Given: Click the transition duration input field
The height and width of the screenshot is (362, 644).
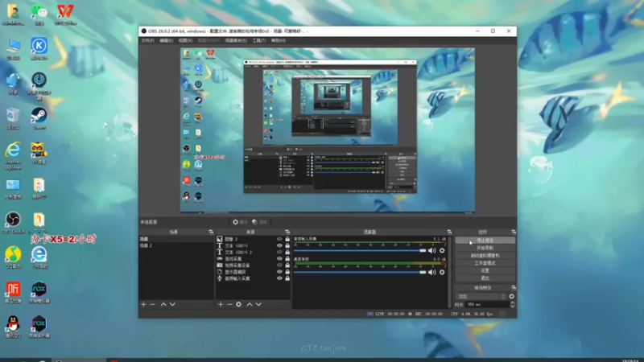Looking at the screenshot, I should 487,305.
